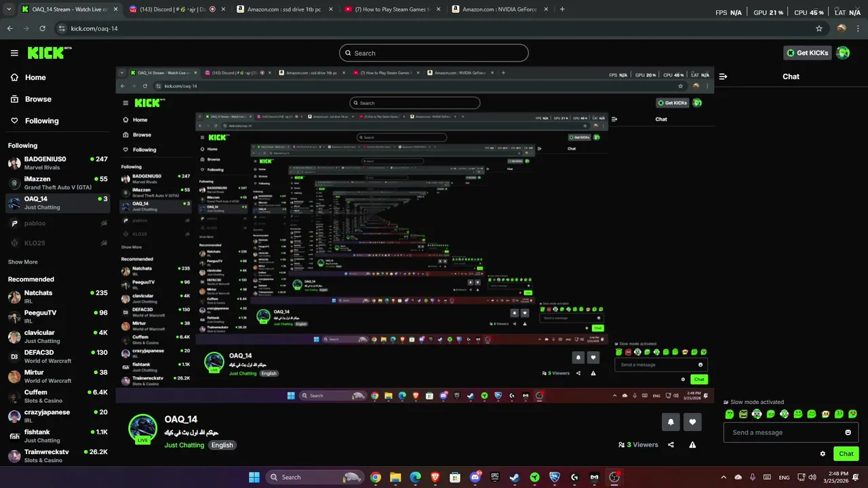Insert the angry square-faced green emote

[743, 413]
